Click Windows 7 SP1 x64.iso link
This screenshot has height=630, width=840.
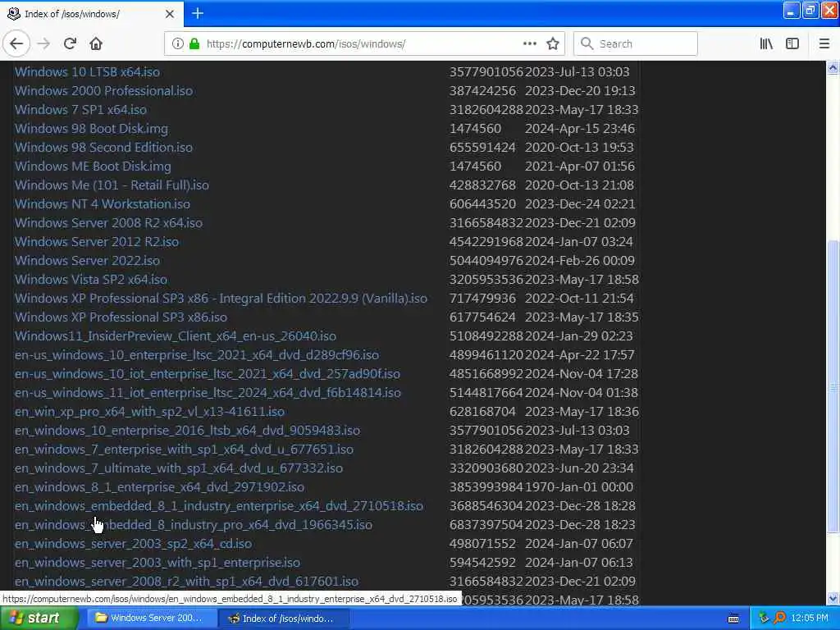[80, 109]
